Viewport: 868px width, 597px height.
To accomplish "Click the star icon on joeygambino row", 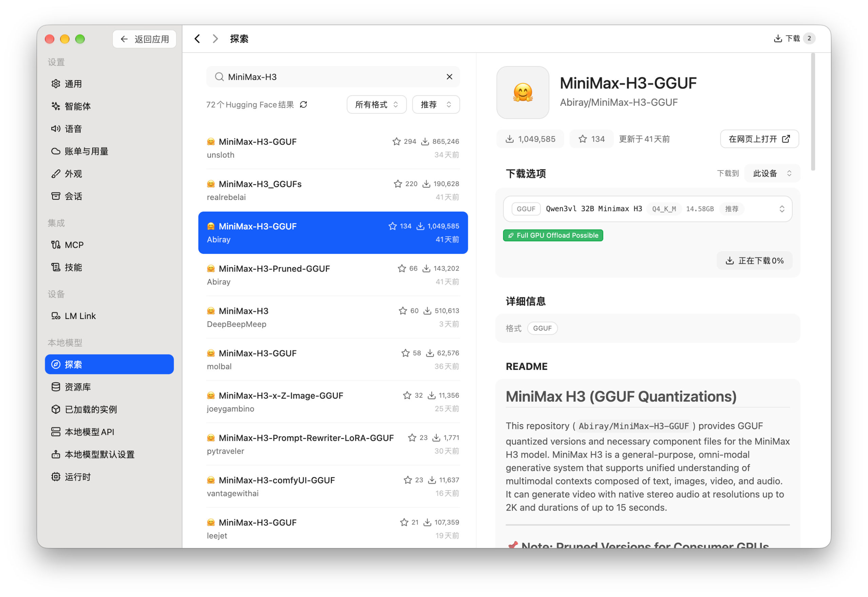I will coord(407,395).
